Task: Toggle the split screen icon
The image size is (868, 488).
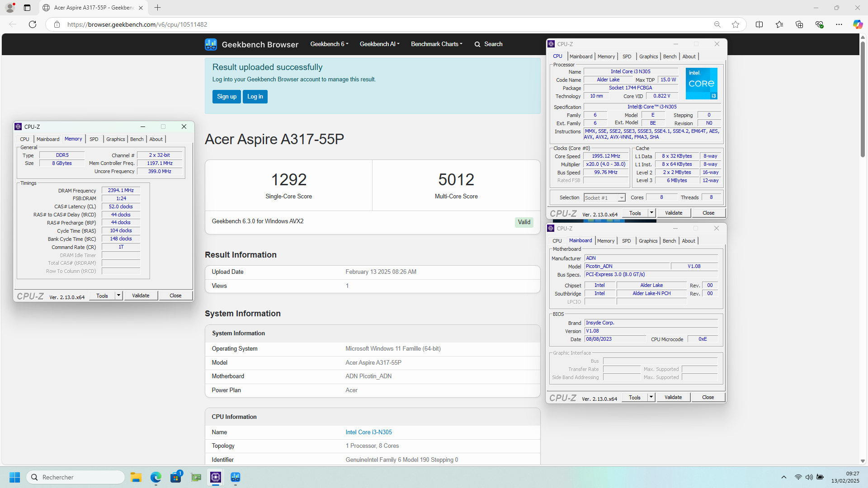Action: pyautogui.click(x=759, y=24)
